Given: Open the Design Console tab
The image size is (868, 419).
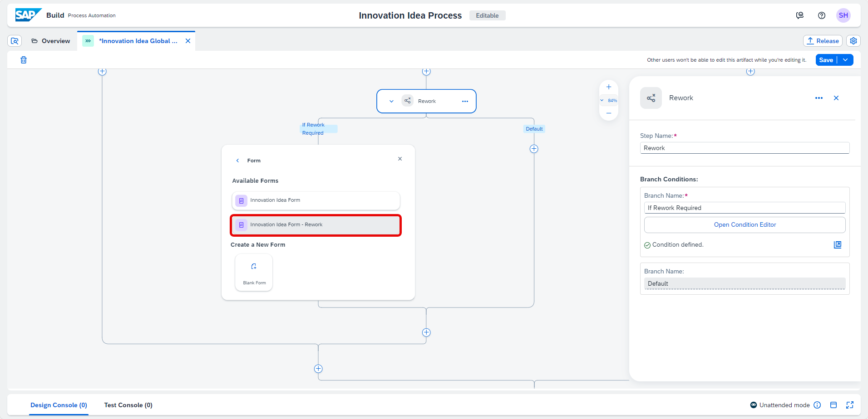Looking at the screenshot, I should 59,405.
